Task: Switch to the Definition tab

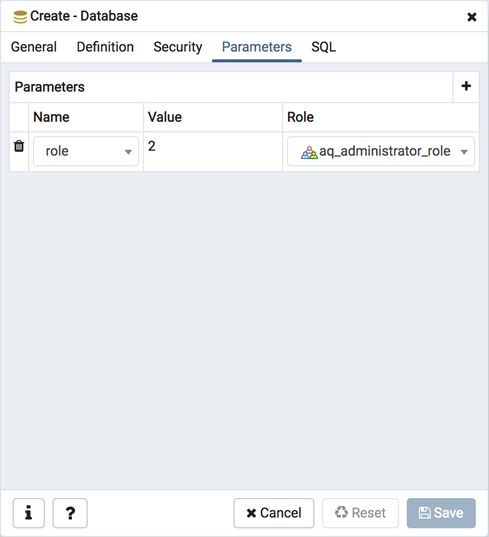Action: click(x=105, y=47)
